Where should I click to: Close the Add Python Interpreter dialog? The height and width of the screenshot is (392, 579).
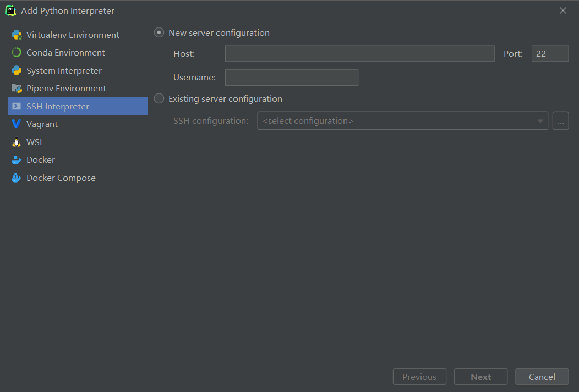click(x=563, y=11)
